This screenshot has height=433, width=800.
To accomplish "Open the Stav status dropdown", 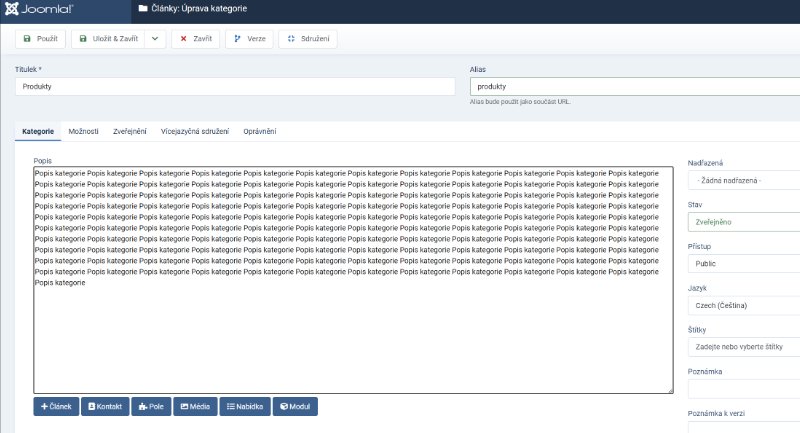I will [x=743, y=222].
